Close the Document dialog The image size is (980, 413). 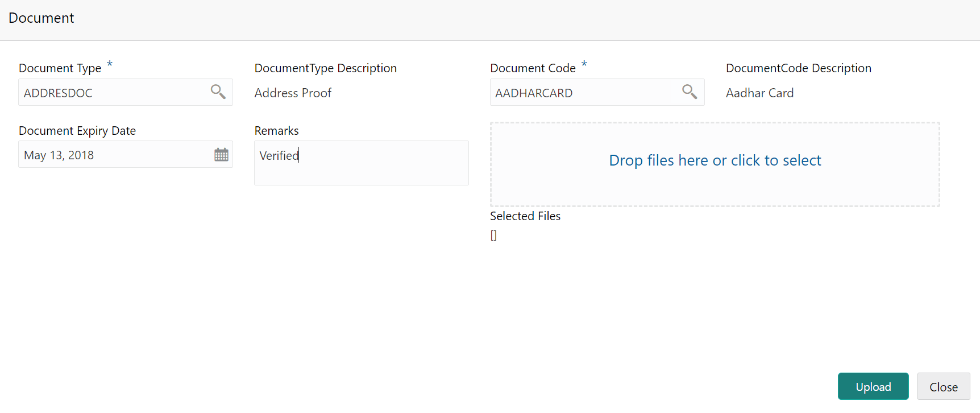(944, 387)
